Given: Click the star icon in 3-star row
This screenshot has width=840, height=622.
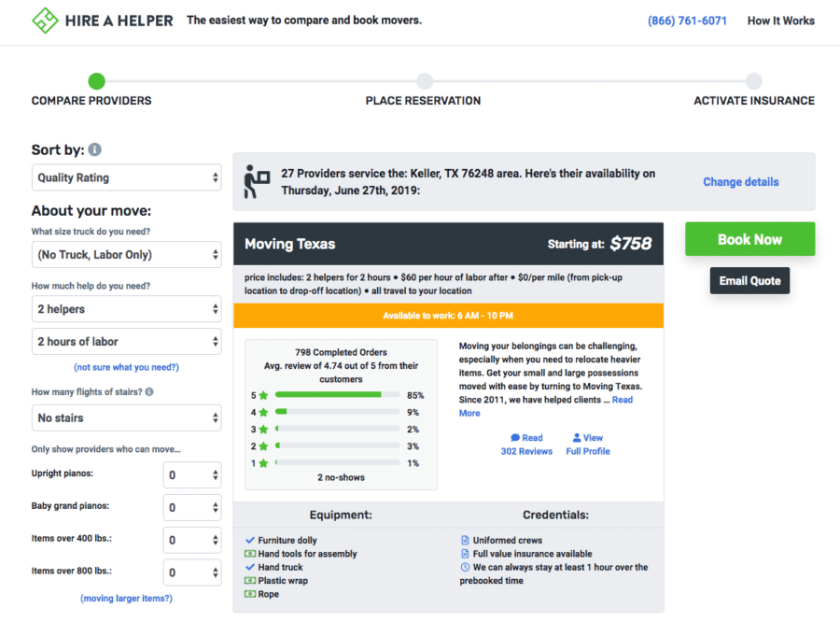Looking at the screenshot, I should [x=263, y=430].
